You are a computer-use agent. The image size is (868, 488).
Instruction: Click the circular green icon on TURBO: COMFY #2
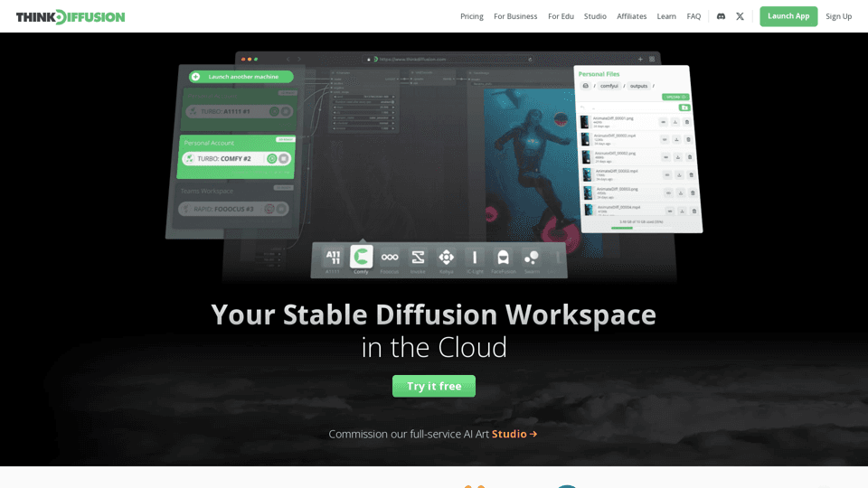(x=272, y=159)
